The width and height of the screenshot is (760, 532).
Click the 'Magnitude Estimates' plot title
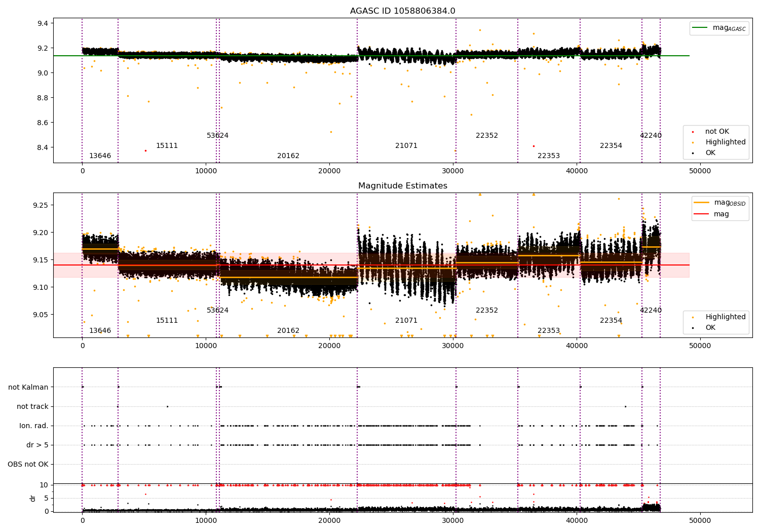[x=402, y=186]
